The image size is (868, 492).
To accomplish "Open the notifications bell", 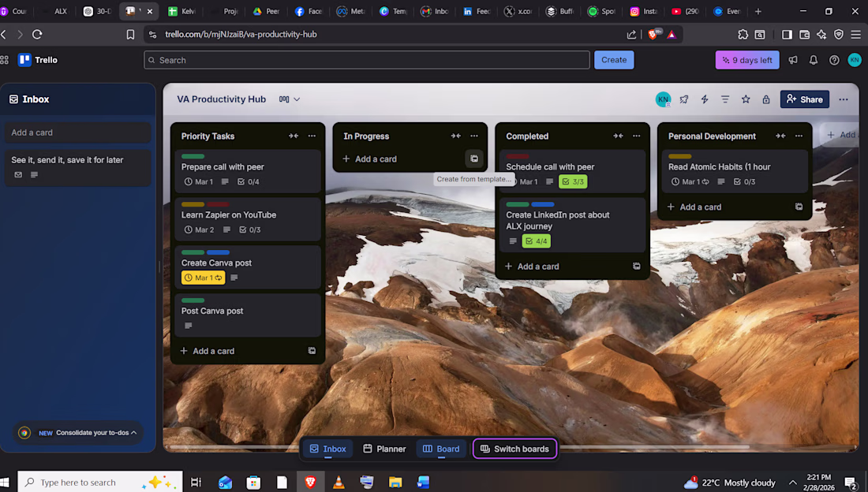I will pyautogui.click(x=814, y=60).
